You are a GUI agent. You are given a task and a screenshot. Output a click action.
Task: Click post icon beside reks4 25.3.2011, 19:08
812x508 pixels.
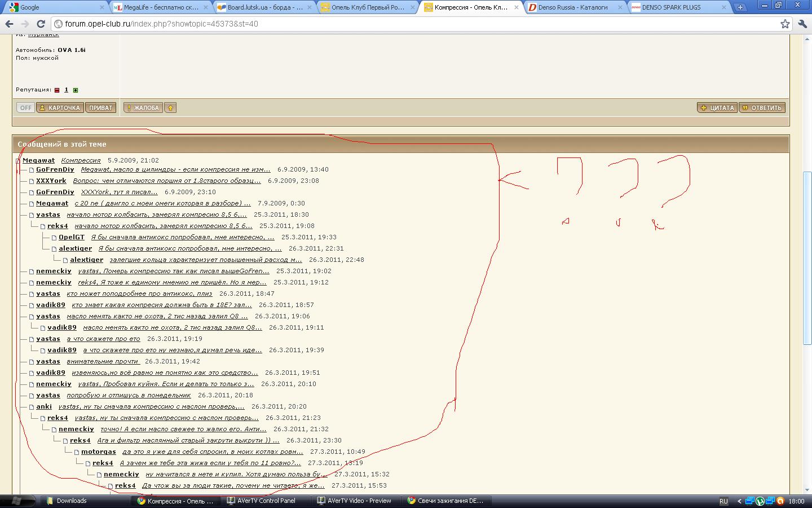click(x=43, y=226)
